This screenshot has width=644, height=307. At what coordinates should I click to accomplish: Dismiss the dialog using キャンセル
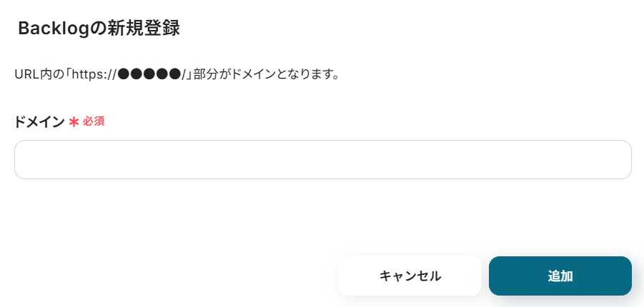(x=410, y=276)
